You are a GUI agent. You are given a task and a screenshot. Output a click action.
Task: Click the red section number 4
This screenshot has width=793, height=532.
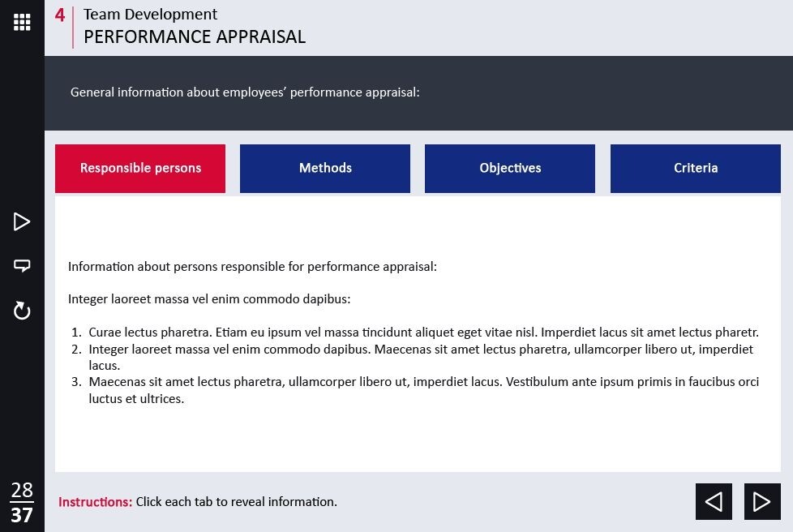60,15
